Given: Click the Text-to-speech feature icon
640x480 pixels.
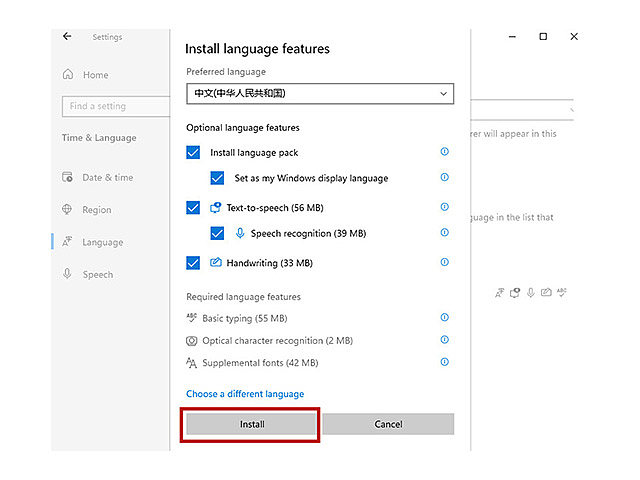Looking at the screenshot, I should [216, 208].
